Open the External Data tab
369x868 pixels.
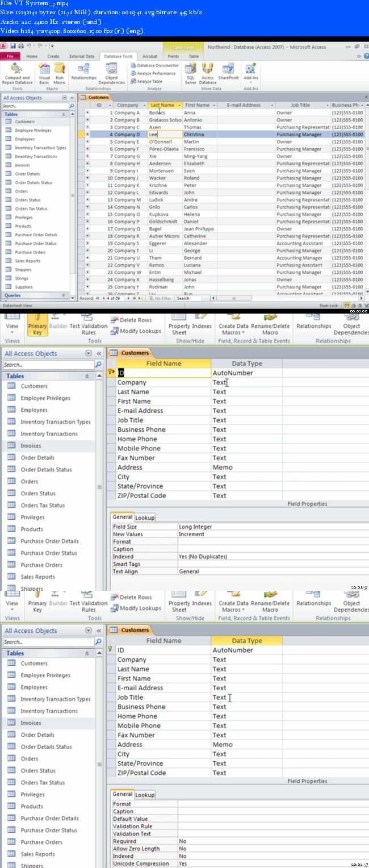pos(82,56)
